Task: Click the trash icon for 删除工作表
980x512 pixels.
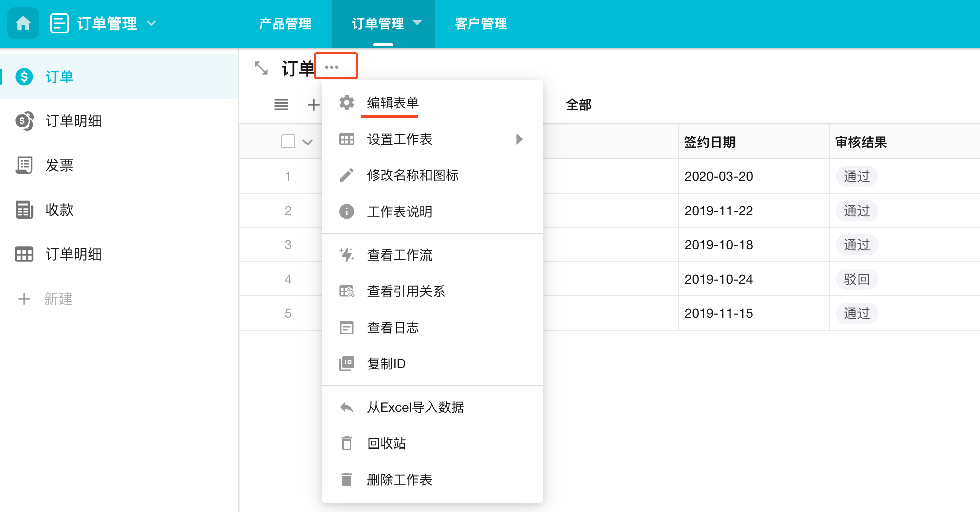Action: (347, 479)
